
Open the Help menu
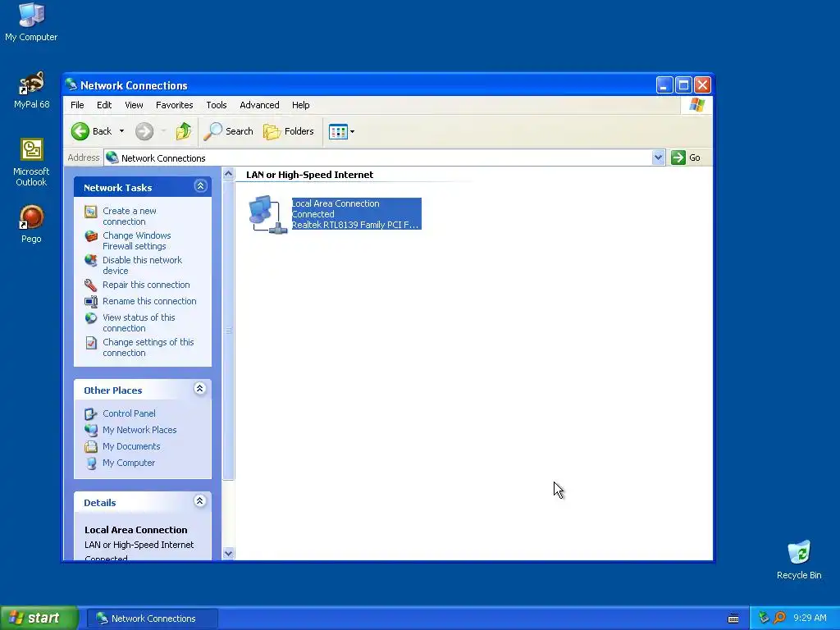[300, 105]
